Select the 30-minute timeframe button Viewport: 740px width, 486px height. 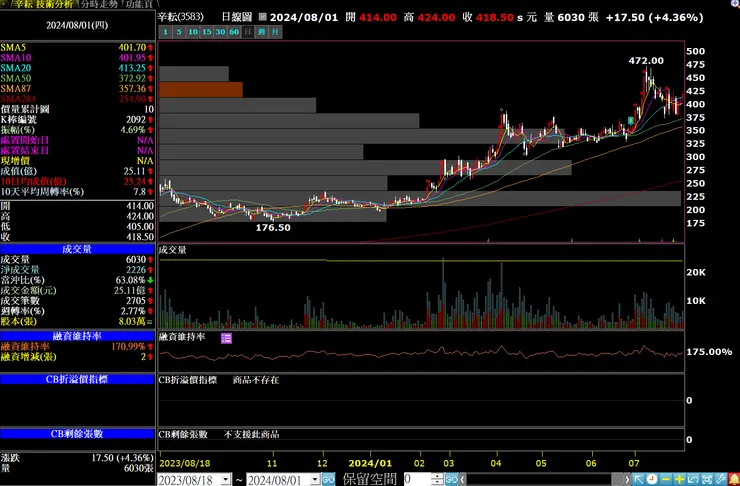(220, 32)
